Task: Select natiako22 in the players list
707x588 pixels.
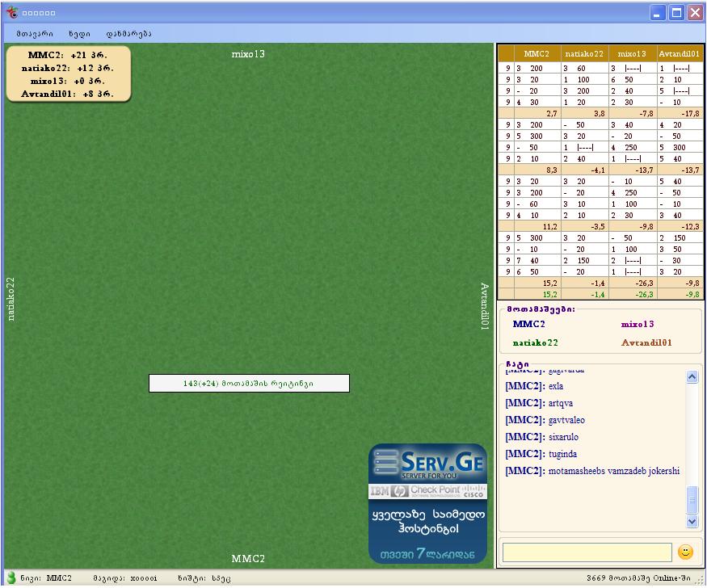Action: (535, 343)
